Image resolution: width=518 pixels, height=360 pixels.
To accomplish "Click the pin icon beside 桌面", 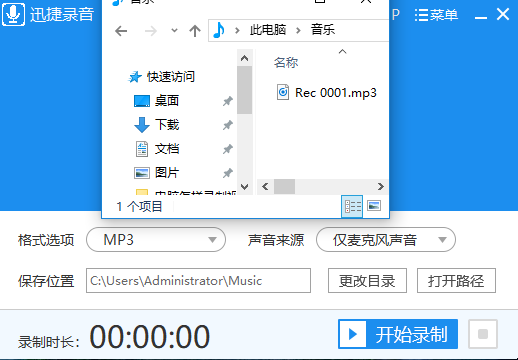I will (x=228, y=101).
